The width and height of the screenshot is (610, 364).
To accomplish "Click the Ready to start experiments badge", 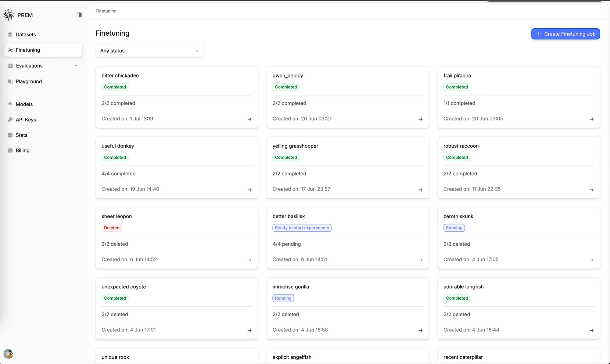I will pos(302,228).
